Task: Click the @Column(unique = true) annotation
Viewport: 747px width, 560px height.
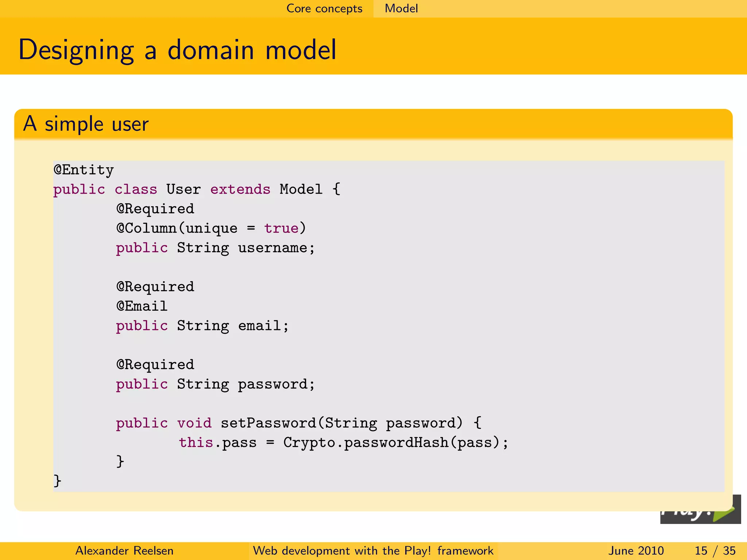Action: click(211, 228)
